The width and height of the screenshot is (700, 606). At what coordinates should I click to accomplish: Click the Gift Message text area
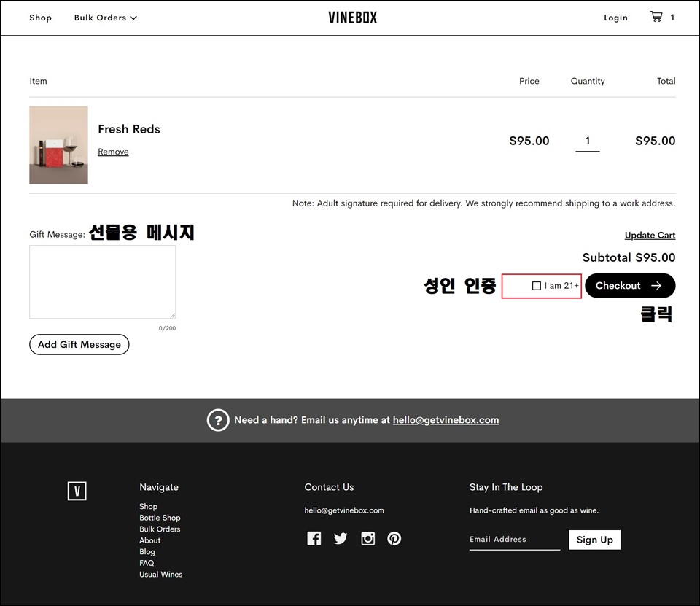coord(103,281)
